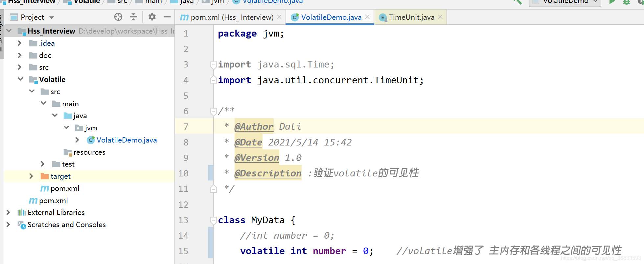The image size is (644, 264).
Task: Click end-of-comment fold marker on line 11
Action: click(214, 188)
